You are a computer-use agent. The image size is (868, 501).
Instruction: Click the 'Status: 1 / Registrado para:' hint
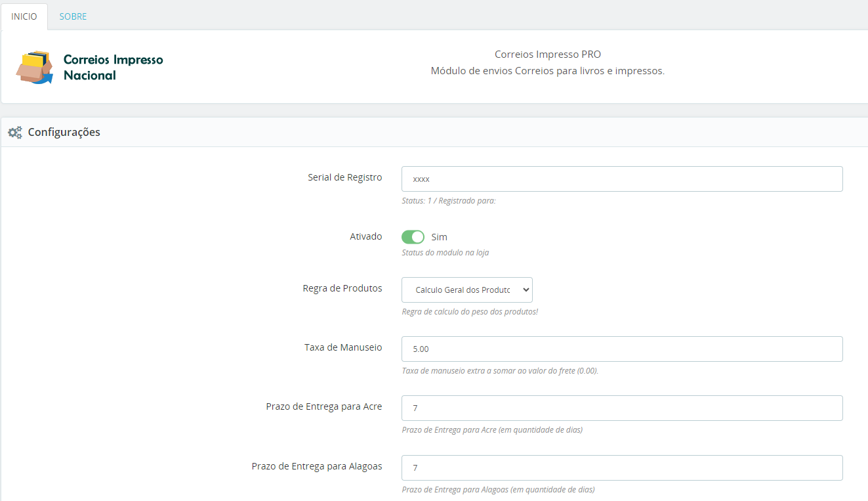click(x=449, y=201)
